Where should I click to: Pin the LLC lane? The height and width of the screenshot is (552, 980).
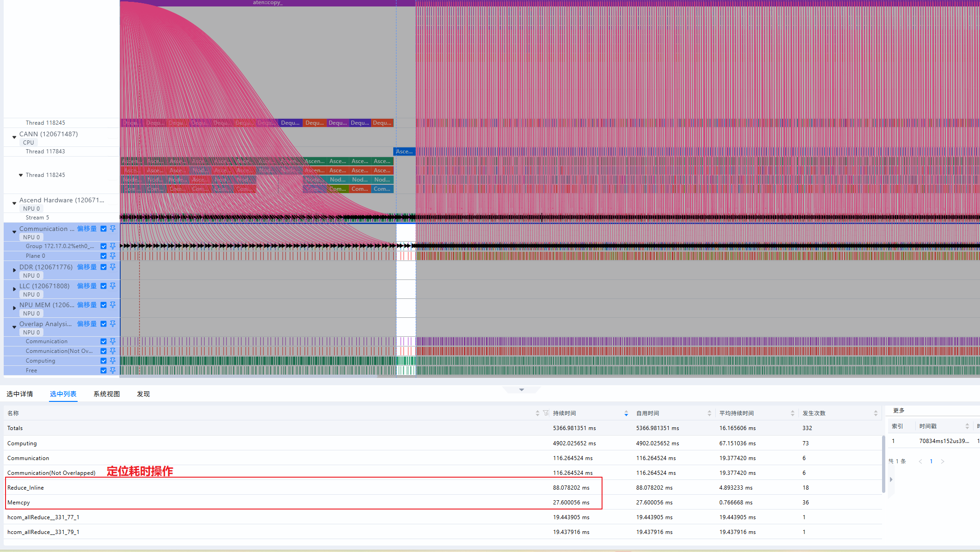click(x=113, y=286)
